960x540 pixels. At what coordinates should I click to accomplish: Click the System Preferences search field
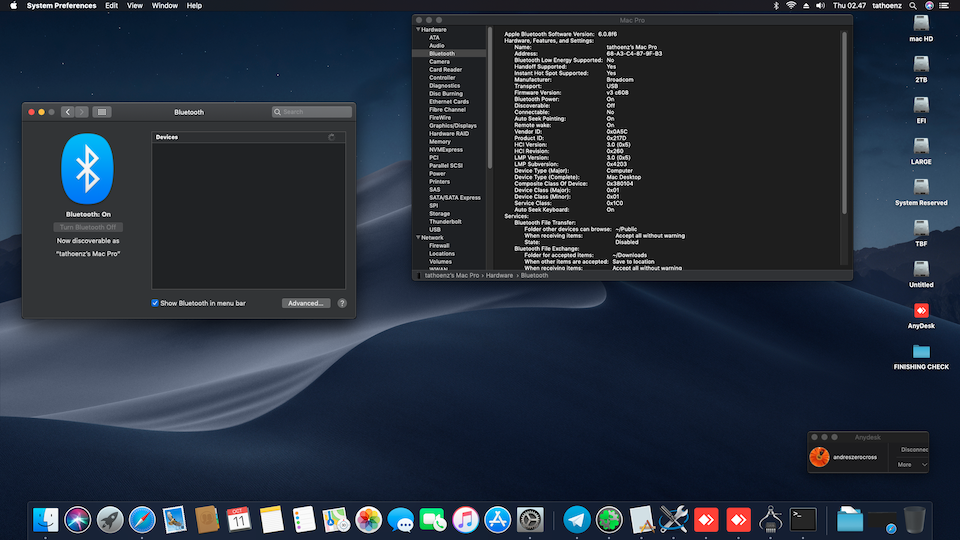tap(312, 112)
